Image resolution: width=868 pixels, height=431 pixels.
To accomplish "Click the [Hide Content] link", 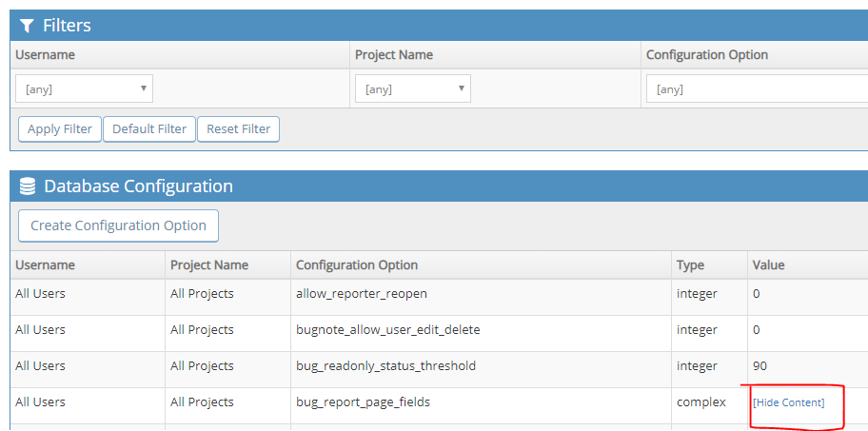I will coord(788,402).
